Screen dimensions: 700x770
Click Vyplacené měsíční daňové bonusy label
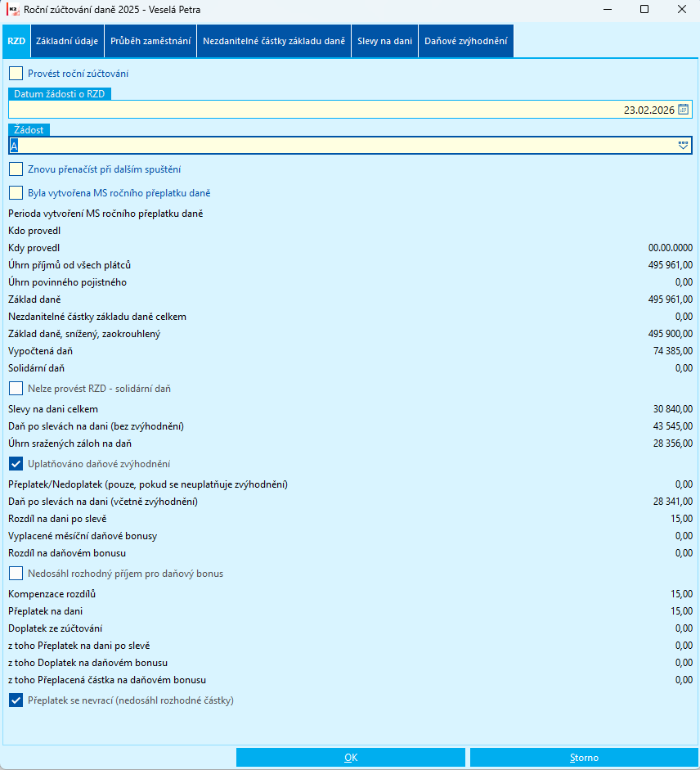83,536
